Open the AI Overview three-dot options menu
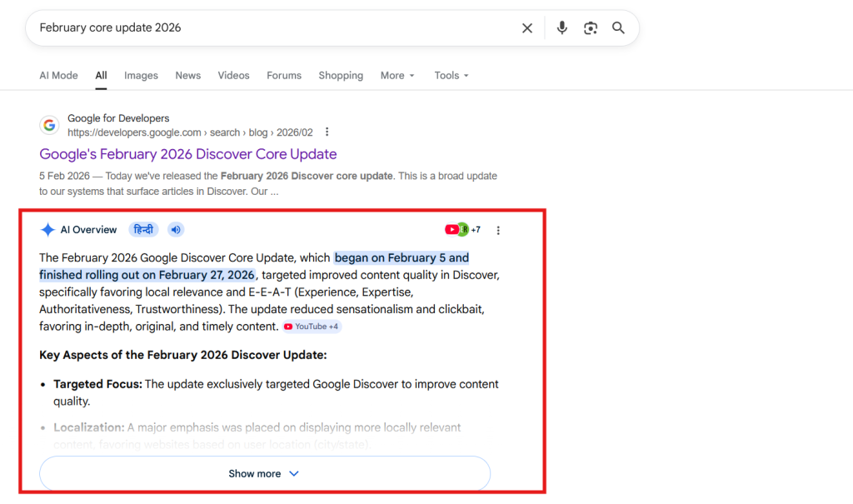853x504 pixels. pyautogui.click(x=498, y=230)
